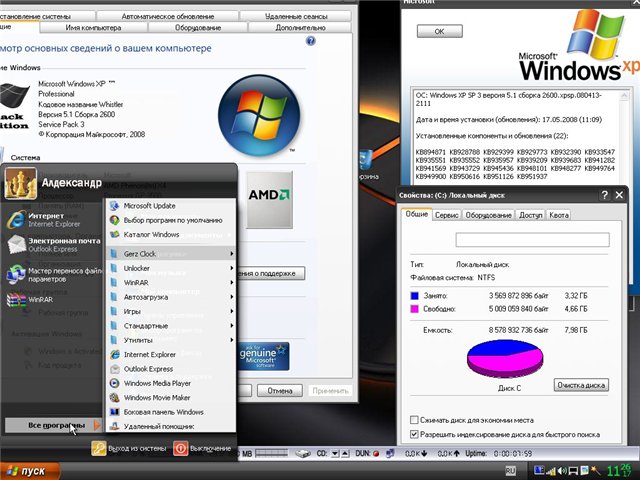
Task: Click the disk volume label input field
Action: (x=532, y=240)
